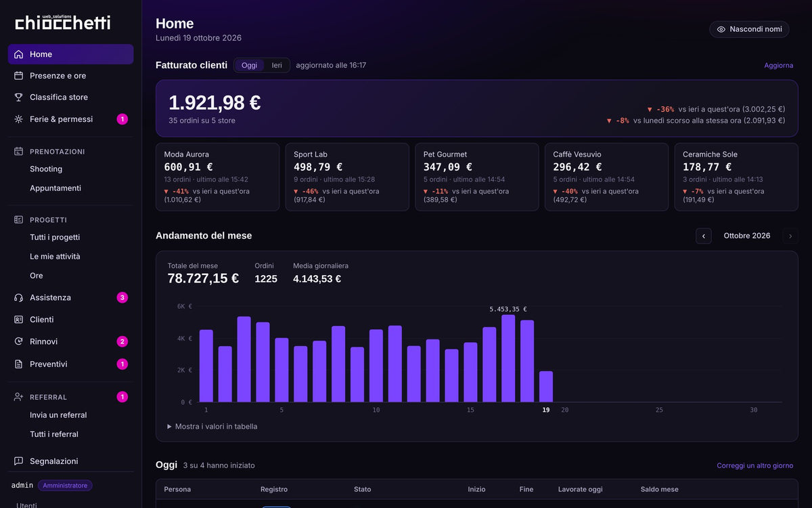This screenshot has height=508, width=812.
Task: Click the contact card icon beside Clienti
Action: (18, 320)
